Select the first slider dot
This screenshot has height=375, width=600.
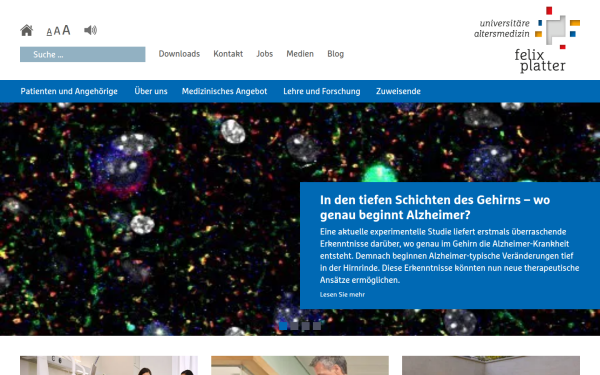(x=283, y=326)
